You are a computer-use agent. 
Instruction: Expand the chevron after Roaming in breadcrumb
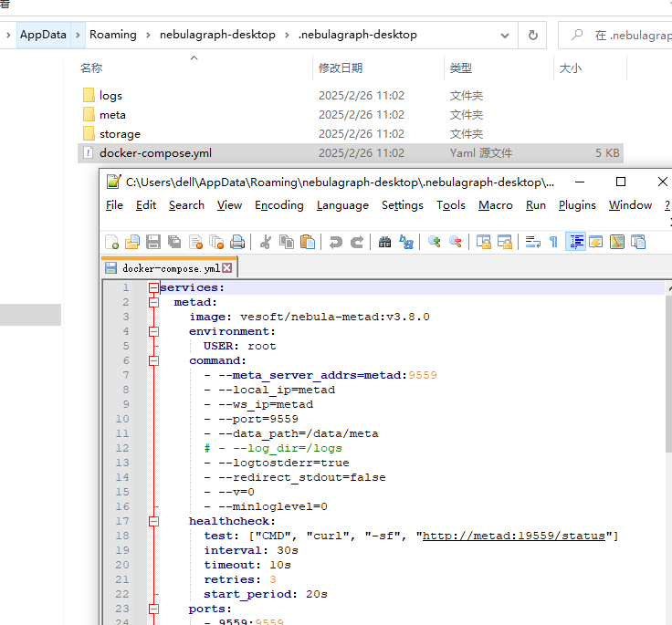[x=148, y=35]
